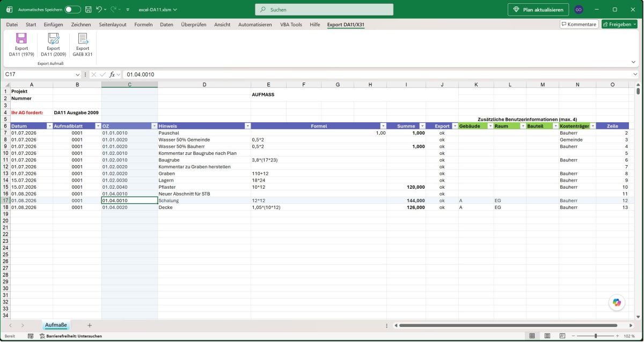Click the zoom slider handle
The width and height of the screenshot is (644, 342).
pos(596,336)
